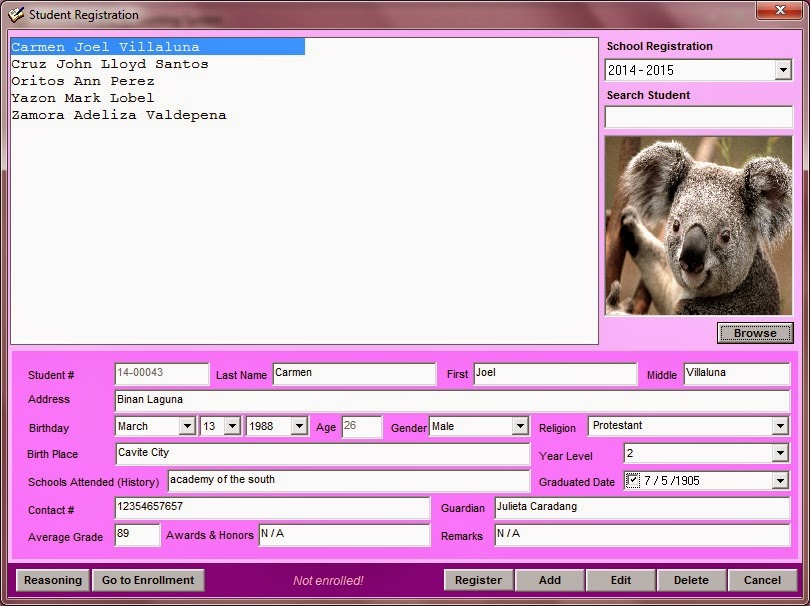Expand the Gender dropdown
The height and width of the screenshot is (606, 810).
[x=520, y=426]
